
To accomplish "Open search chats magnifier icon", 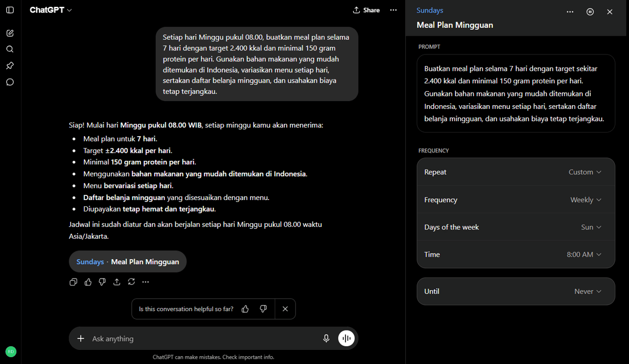I will coord(10,49).
